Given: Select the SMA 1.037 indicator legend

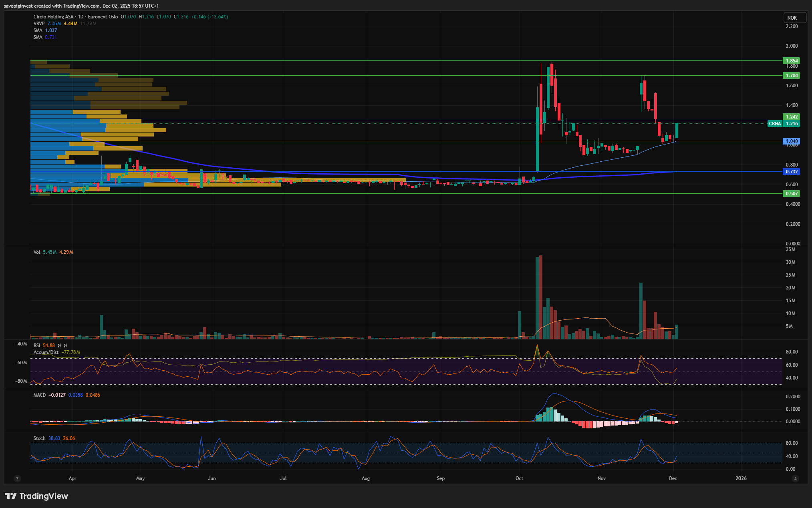Looking at the screenshot, I should tap(38, 30).
